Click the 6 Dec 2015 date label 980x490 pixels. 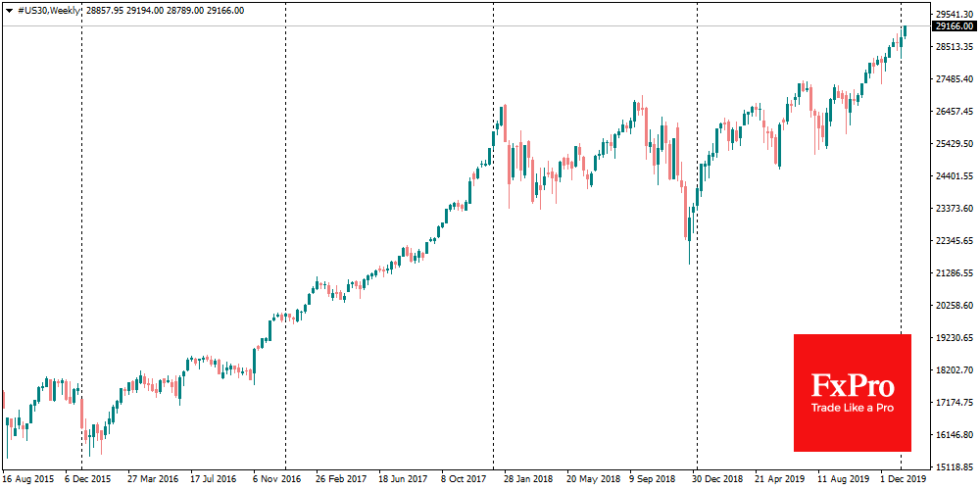click(x=89, y=480)
